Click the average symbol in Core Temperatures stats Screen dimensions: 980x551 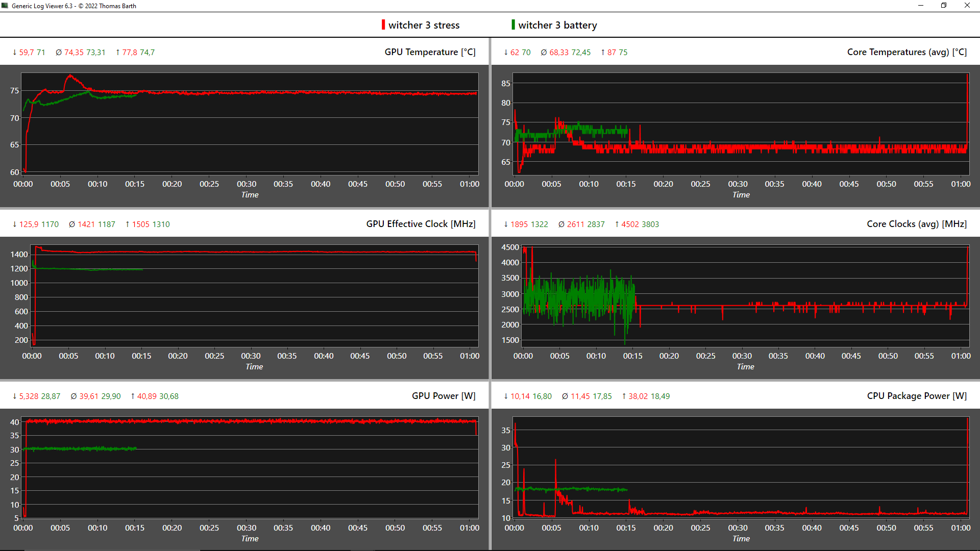point(544,53)
